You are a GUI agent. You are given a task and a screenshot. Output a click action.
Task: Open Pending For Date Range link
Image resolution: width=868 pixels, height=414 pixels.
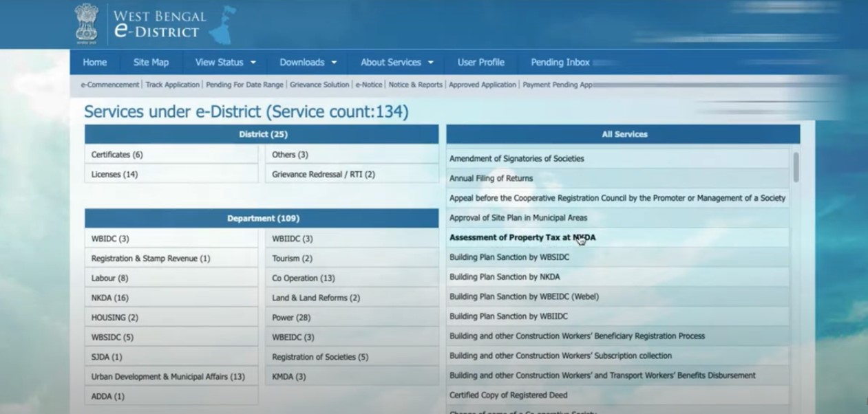pyautogui.click(x=244, y=85)
